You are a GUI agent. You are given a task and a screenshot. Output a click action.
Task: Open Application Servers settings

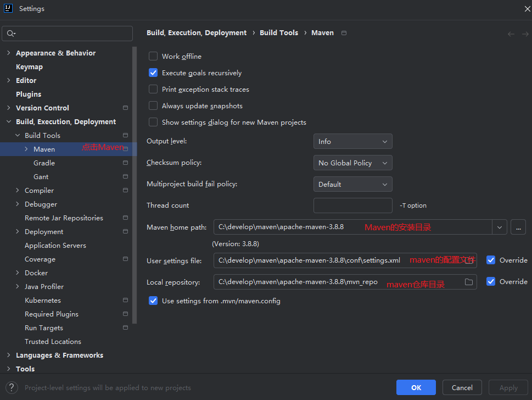[x=55, y=245]
